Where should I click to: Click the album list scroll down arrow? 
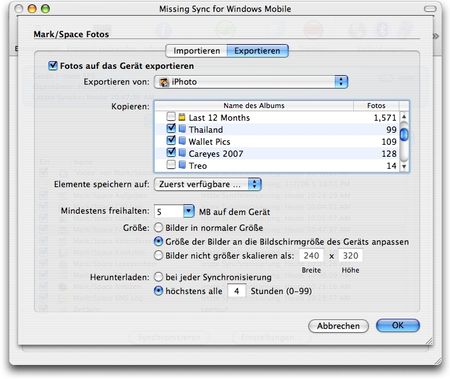click(x=404, y=166)
